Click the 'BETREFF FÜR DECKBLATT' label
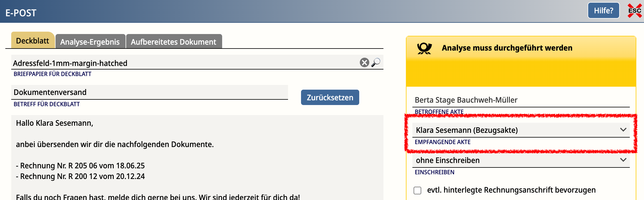Screen dimensions: 644x200 point(47,104)
